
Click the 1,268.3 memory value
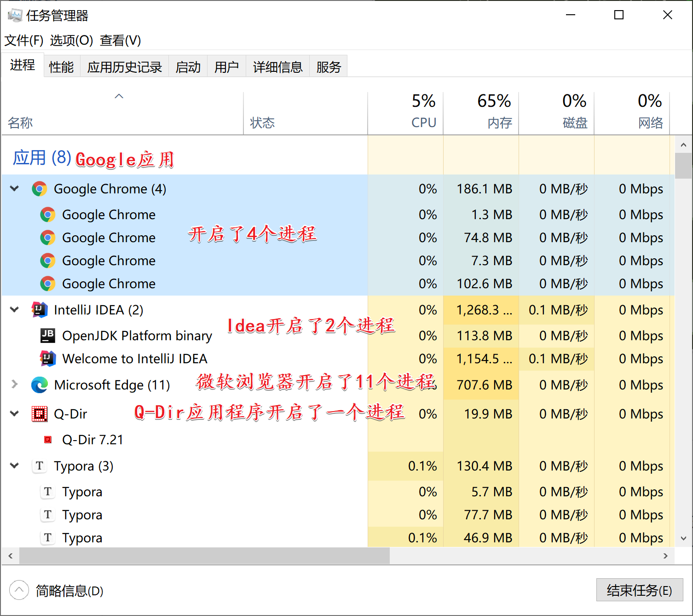pos(484,310)
